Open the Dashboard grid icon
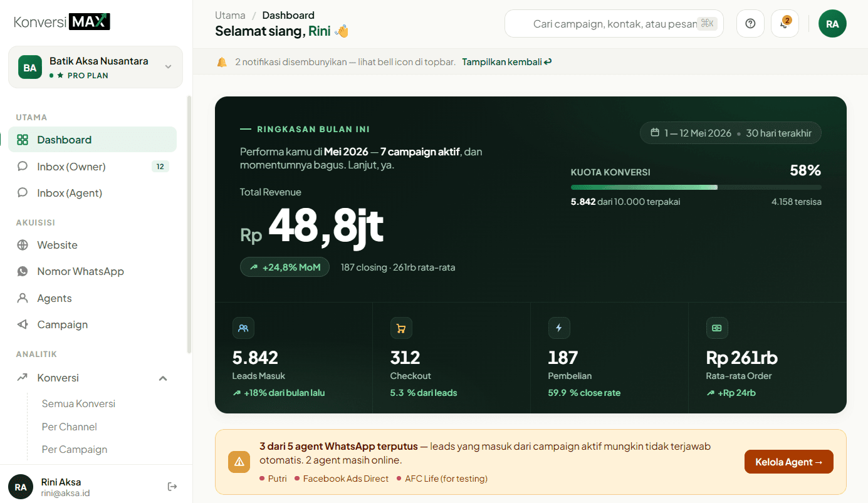Viewport: 868px width, 503px height. coord(23,140)
